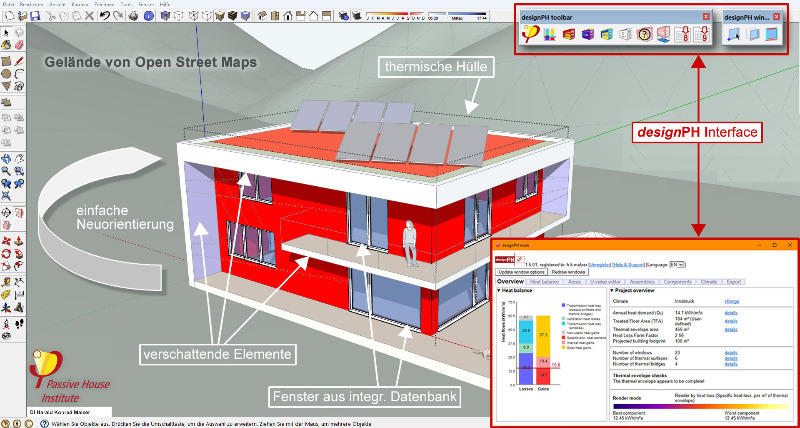Open the Kamera menu
Screen dimensions: 800x428
pyautogui.click(x=80, y=4)
